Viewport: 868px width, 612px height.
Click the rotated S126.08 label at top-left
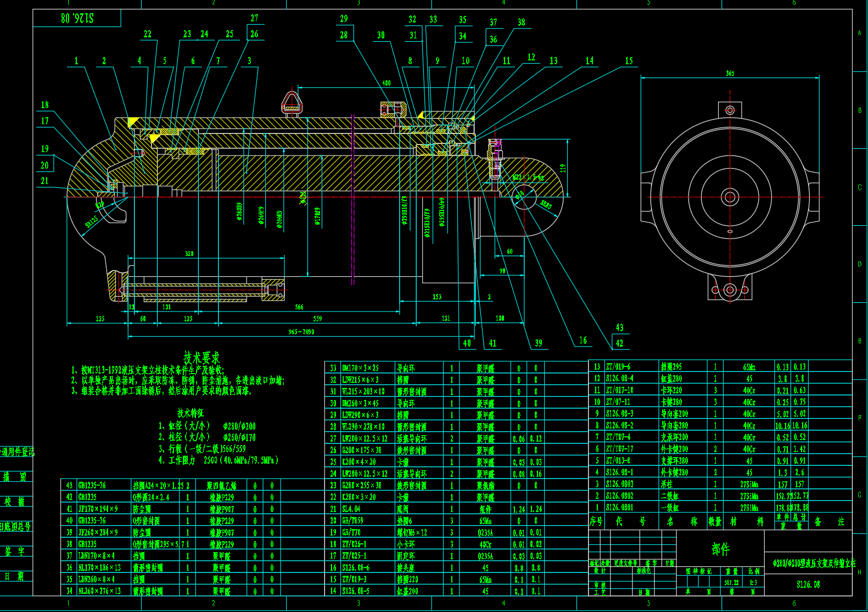[x=77, y=18]
